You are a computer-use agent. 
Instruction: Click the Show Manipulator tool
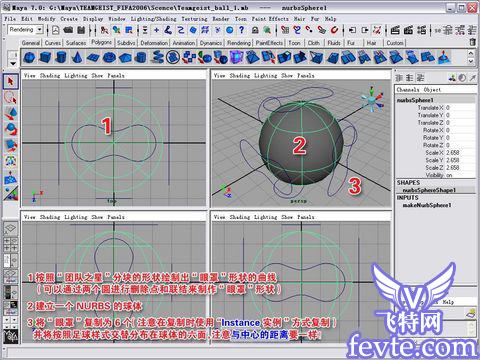[x=11, y=193]
